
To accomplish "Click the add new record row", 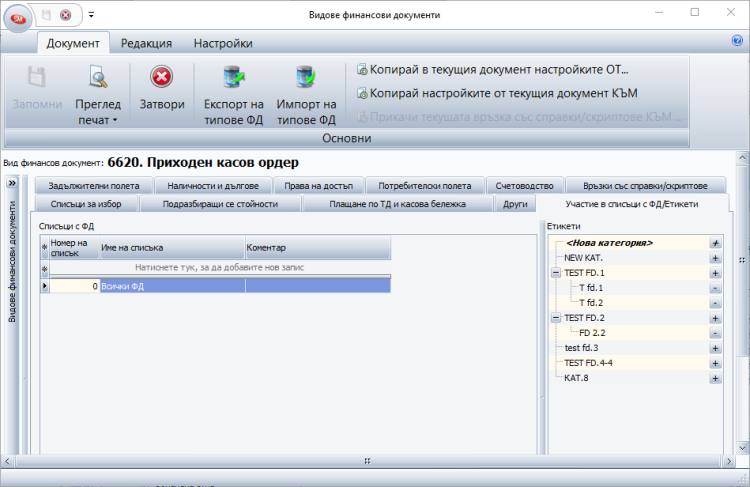I will pyautogui.click(x=220, y=267).
